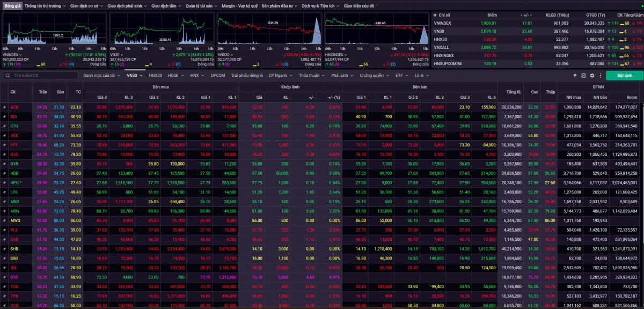Open stock ticker TPB
The image size is (644, 309).
(x=14, y=296)
